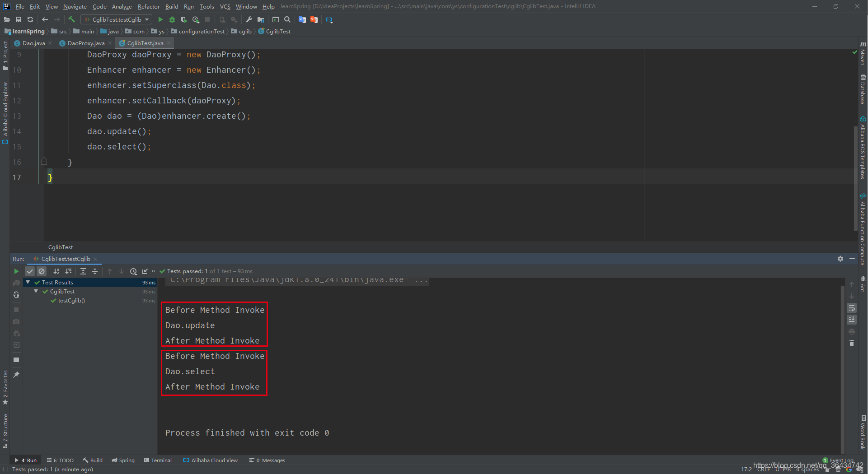Click Expand All in test results toolbar
868x474 pixels.
[x=83, y=271]
